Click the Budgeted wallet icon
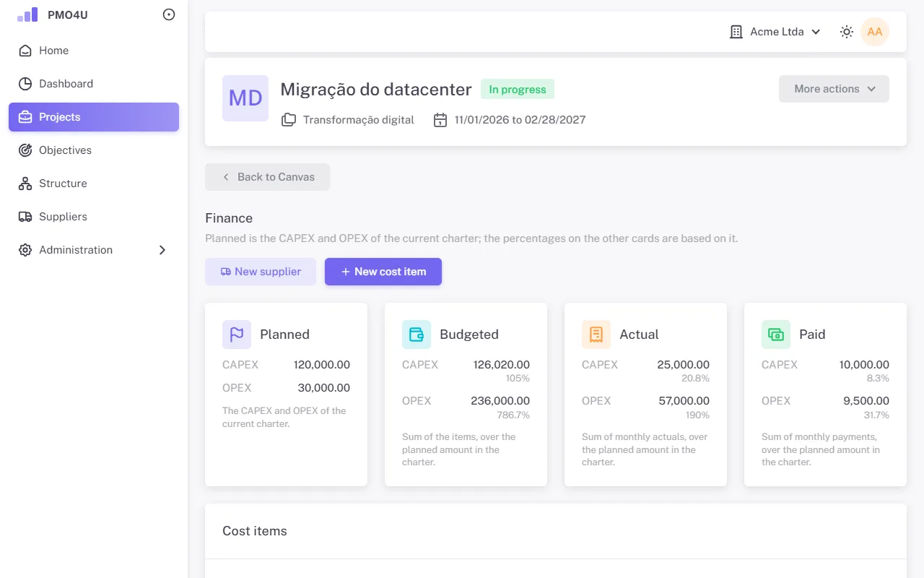This screenshot has width=924, height=578. point(417,335)
